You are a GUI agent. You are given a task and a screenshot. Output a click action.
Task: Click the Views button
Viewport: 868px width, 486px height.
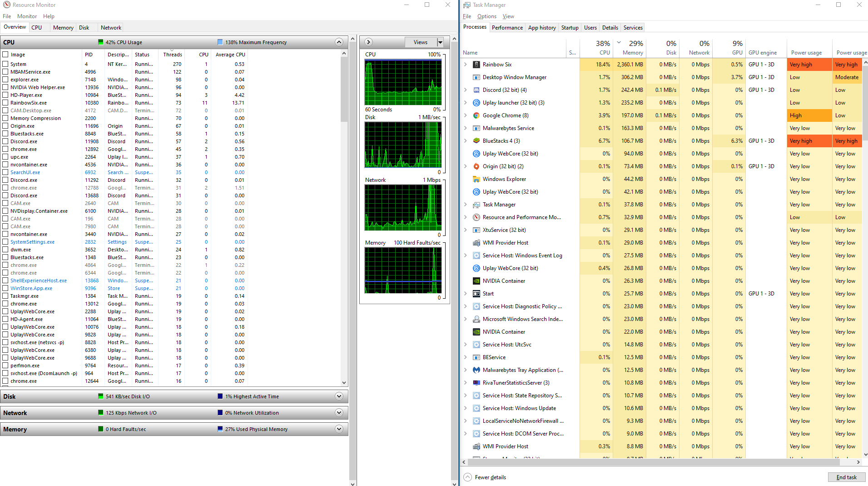[x=421, y=42]
